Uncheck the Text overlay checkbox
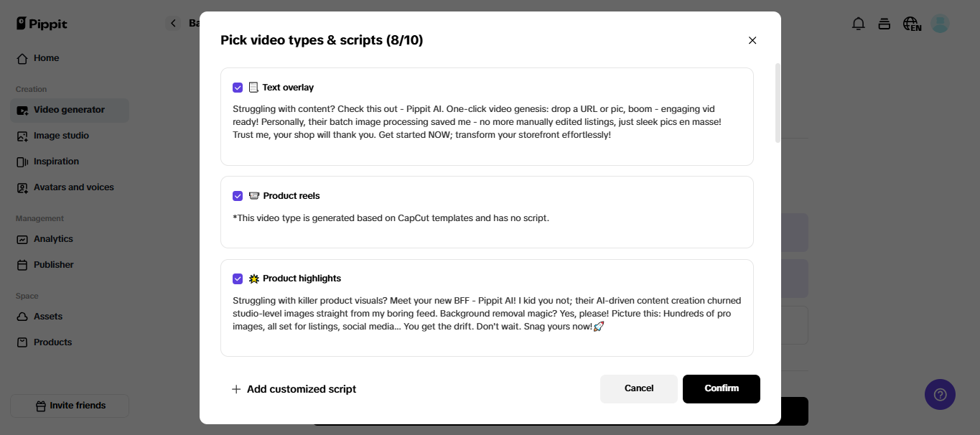The width and height of the screenshot is (980, 435). coord(238,88)
